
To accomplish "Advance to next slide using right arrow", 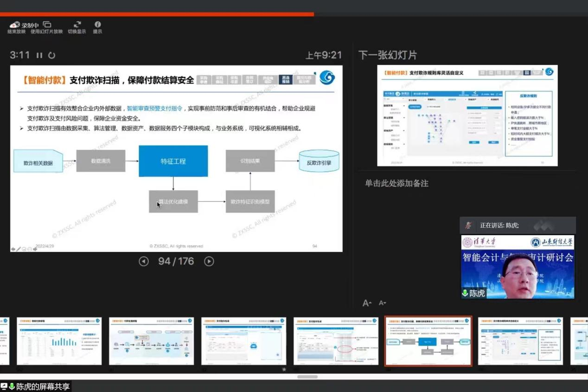I will pyautogui.click(x=209, y=261).
